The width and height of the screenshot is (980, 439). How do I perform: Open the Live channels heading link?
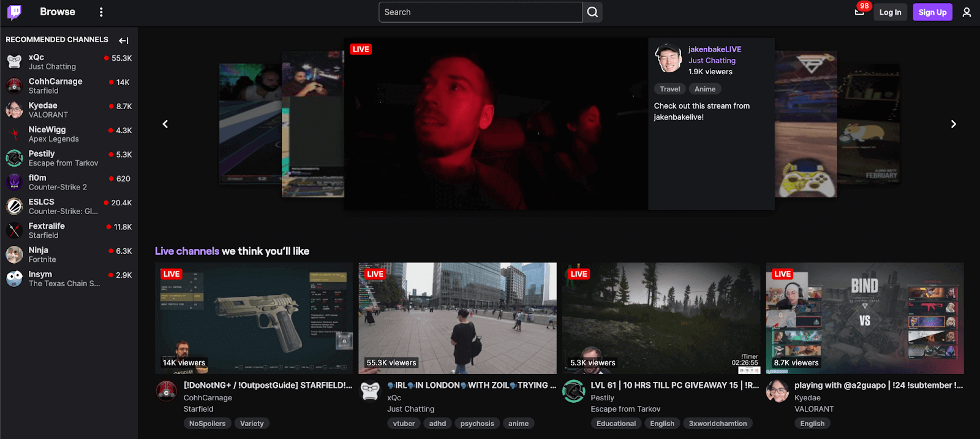click(187, 251)
